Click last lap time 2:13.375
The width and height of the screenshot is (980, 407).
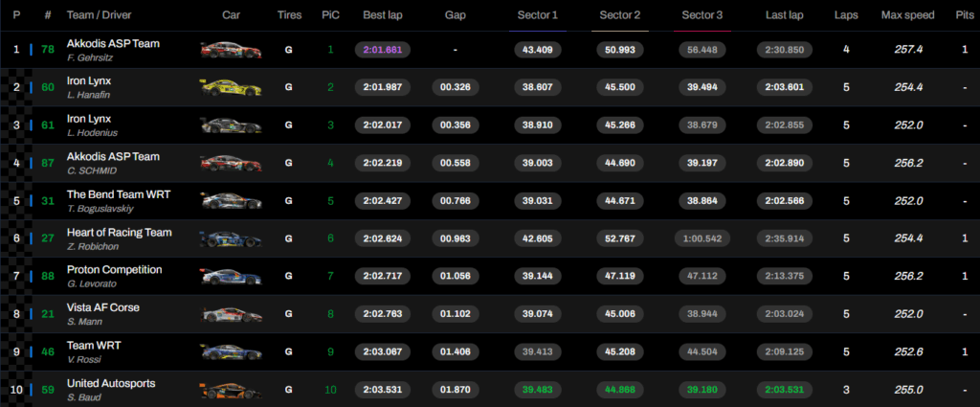point(785,277)
